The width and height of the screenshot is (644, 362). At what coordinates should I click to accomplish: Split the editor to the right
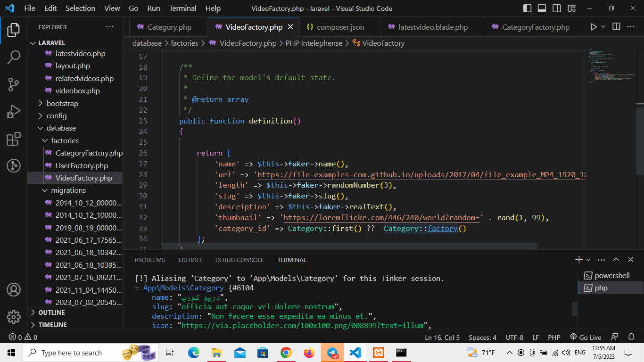(616, 27)
